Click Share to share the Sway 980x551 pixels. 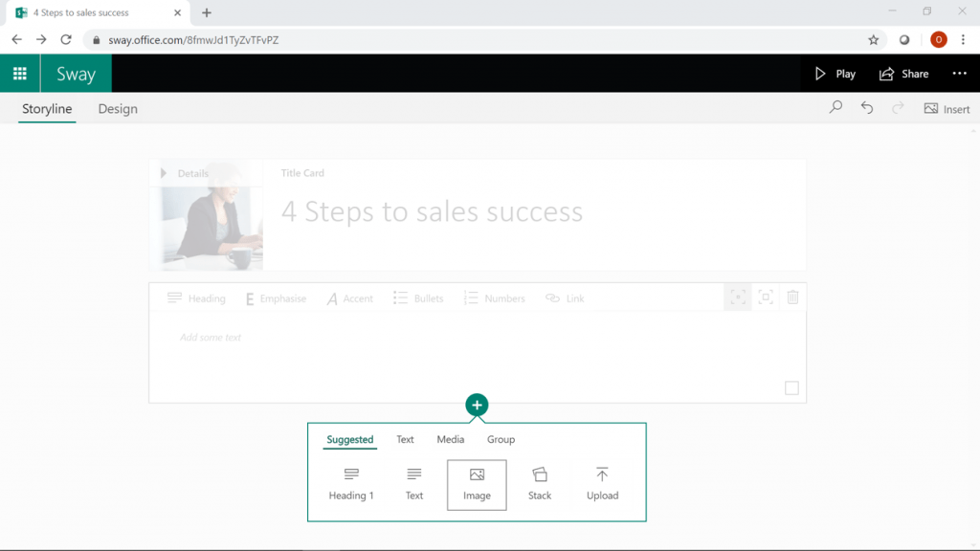(x=903, y=73)
